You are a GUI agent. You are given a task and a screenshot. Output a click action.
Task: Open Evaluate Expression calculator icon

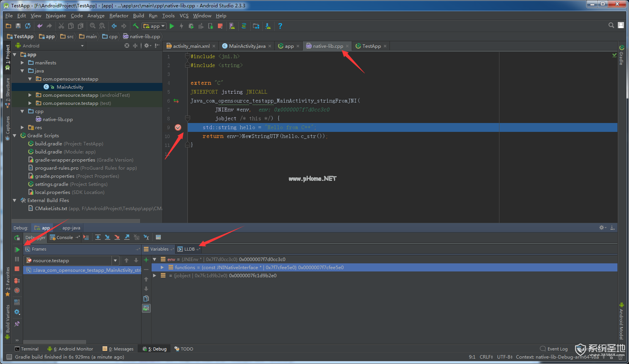pos(158,238)
